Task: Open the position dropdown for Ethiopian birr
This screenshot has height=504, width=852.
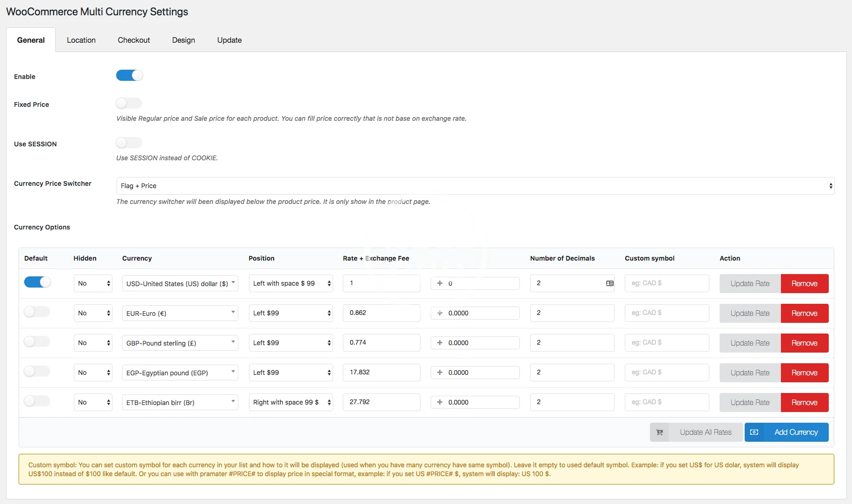Action: point(291,402)
